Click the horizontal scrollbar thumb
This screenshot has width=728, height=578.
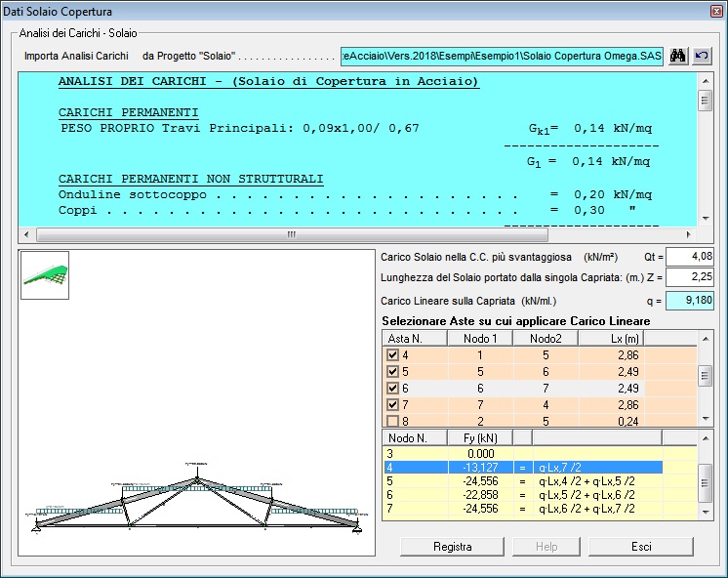[292, 234]
